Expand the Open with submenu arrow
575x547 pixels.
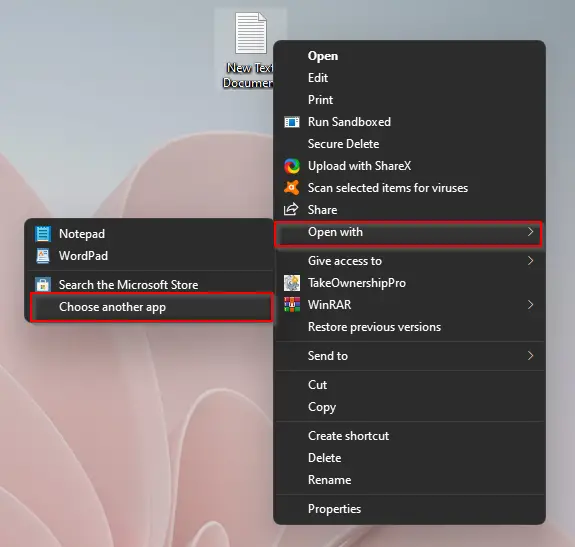coord(530,232)
